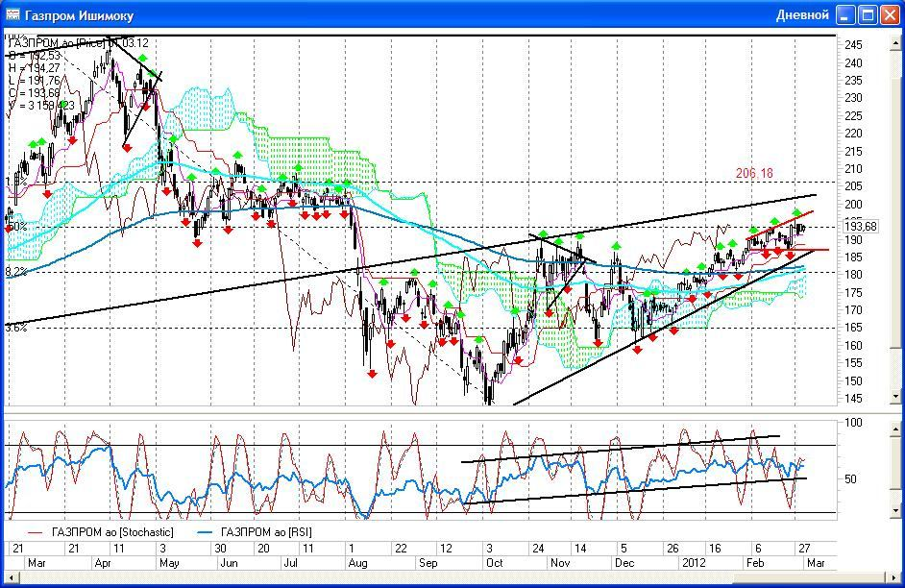Maximize the Газпром Ишимоку chart window

pos(868,15)
